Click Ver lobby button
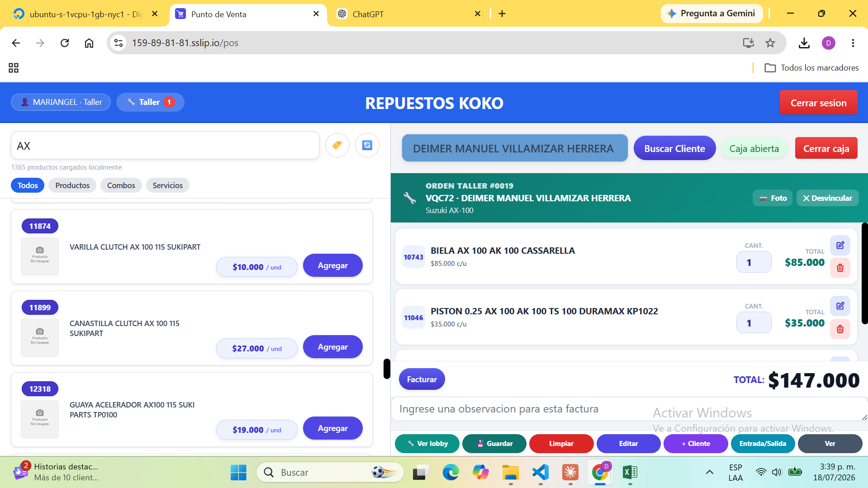The image size is (868, 488). point(427,444)
